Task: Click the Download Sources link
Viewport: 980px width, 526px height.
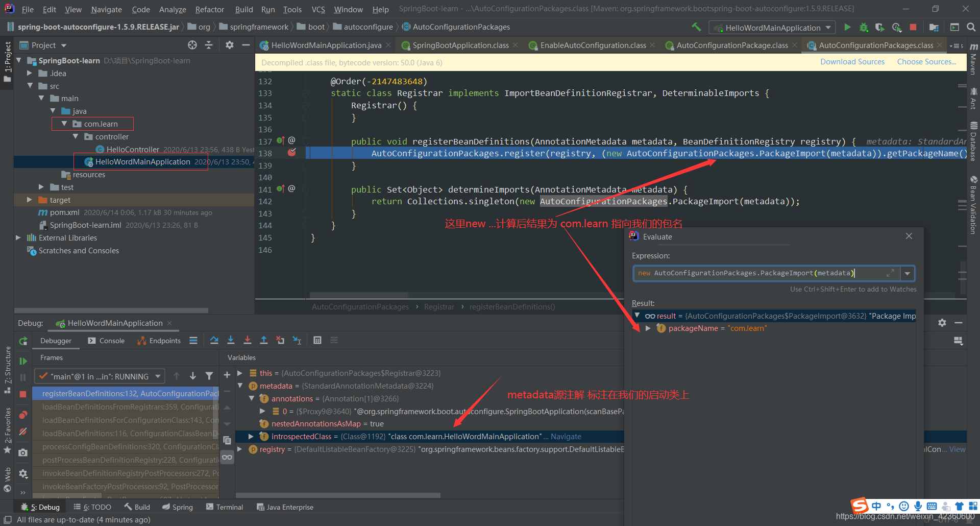Action: point(852,61)
